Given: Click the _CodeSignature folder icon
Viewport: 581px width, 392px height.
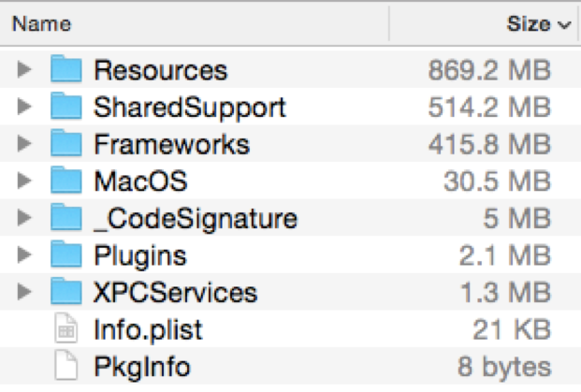Looking at the screenshot, I should pyautogui.click(x=65, y=218).
